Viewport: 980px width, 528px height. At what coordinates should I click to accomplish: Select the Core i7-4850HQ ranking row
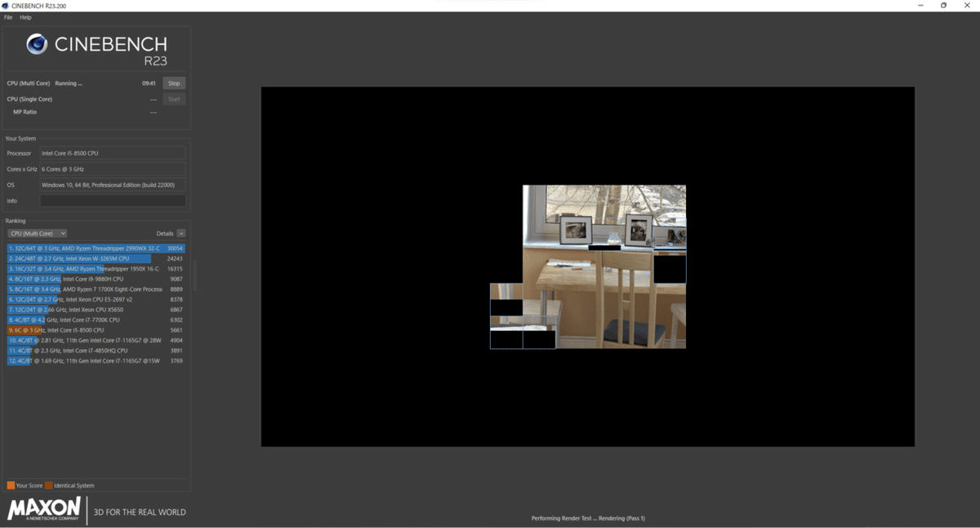click(96, 351)
